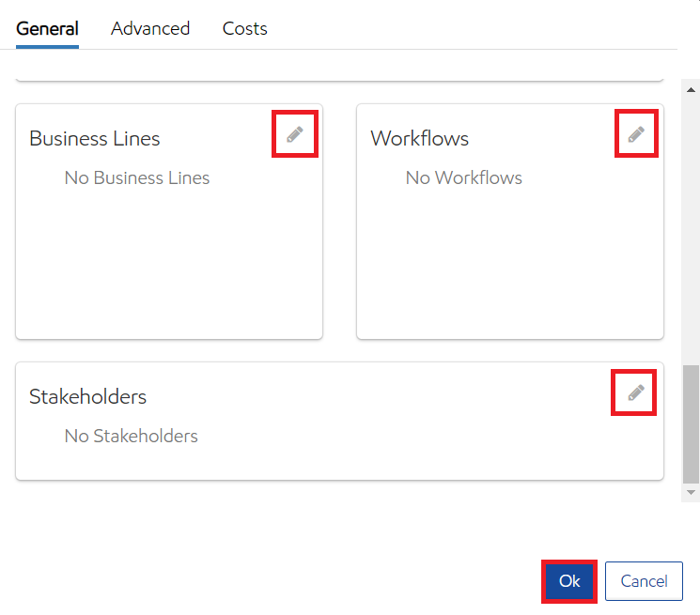The width and height of the screenshot is (700, 615).
Task: Click the Business Lines heading
Action: click(95, 138)
